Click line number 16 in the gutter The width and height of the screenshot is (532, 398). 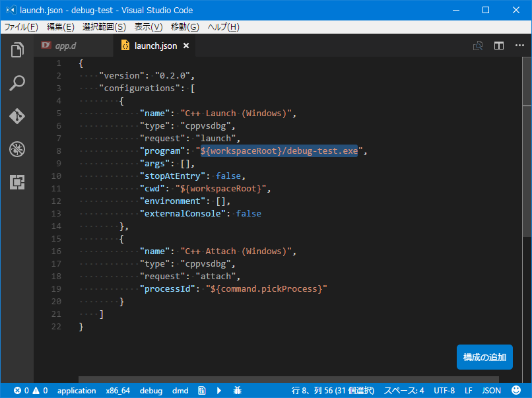click(x=56, y=251)
